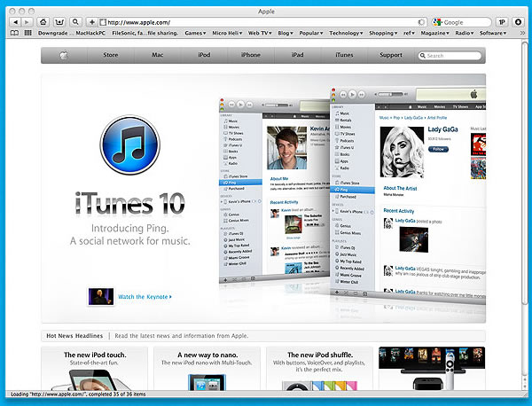Open the Games bookmarks dropdown
Screen dimensions: 532x406
coord(195,33)
